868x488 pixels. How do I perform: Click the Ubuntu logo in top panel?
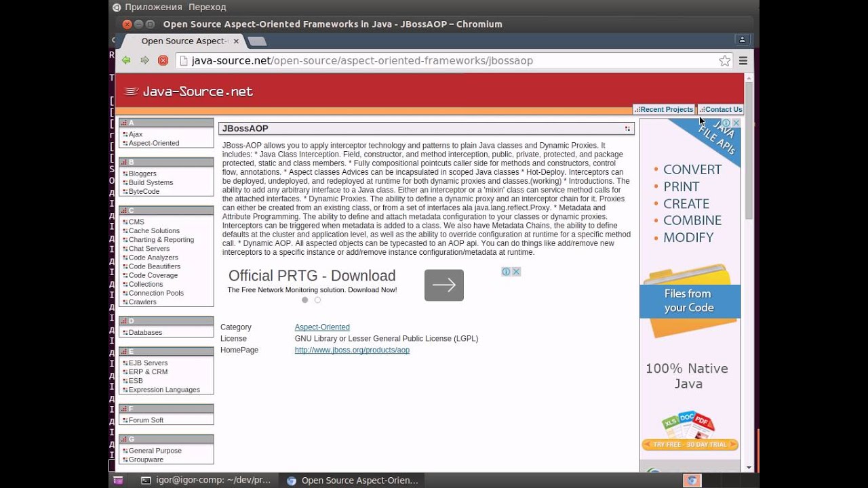[x=116, y=7]
